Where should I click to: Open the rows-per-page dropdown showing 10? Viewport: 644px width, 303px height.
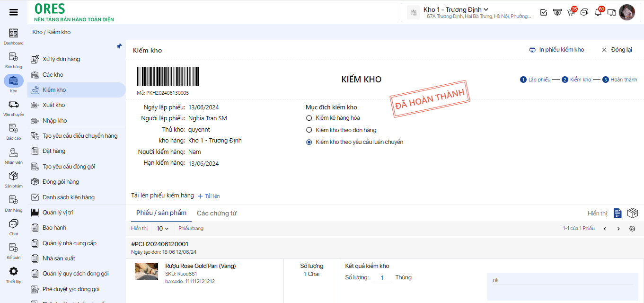(162, 229)
